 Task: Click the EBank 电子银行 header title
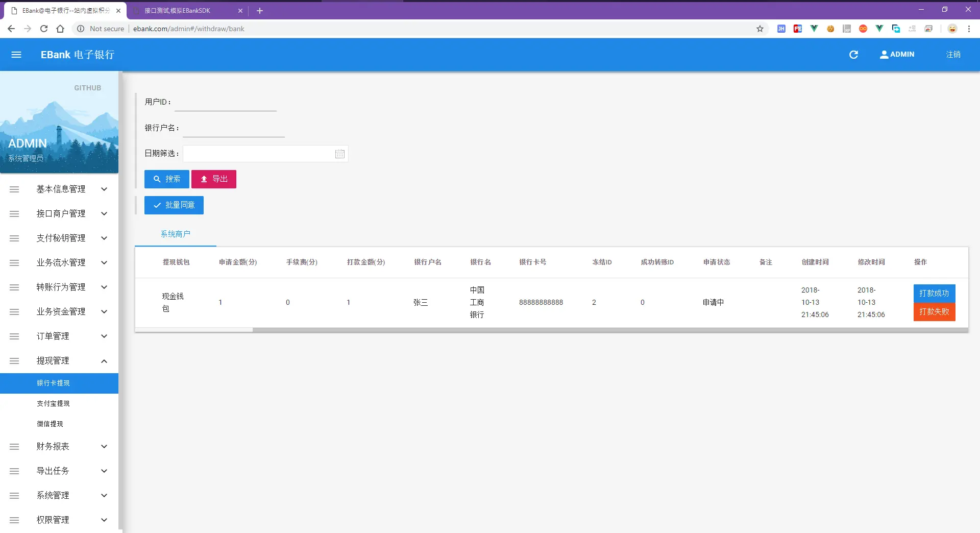(x=78, y=55)
